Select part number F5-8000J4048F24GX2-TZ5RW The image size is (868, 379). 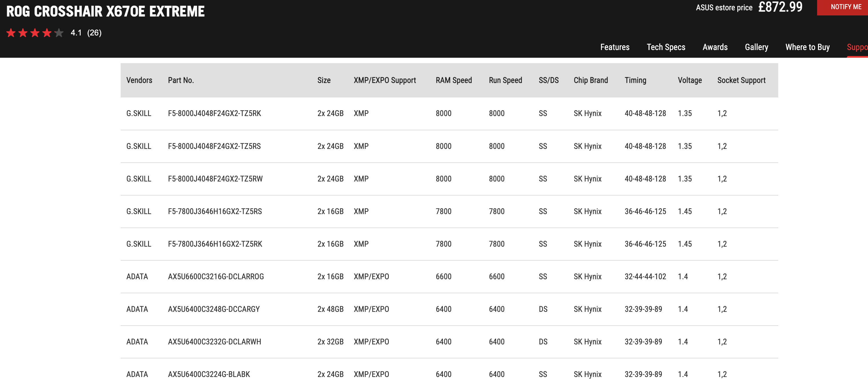click(x=215, y=179)
